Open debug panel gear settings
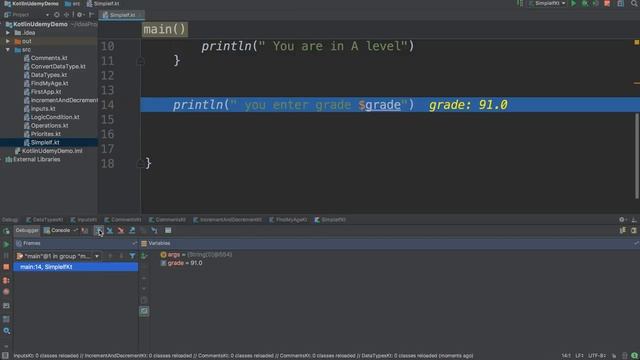 click(622, 220)
